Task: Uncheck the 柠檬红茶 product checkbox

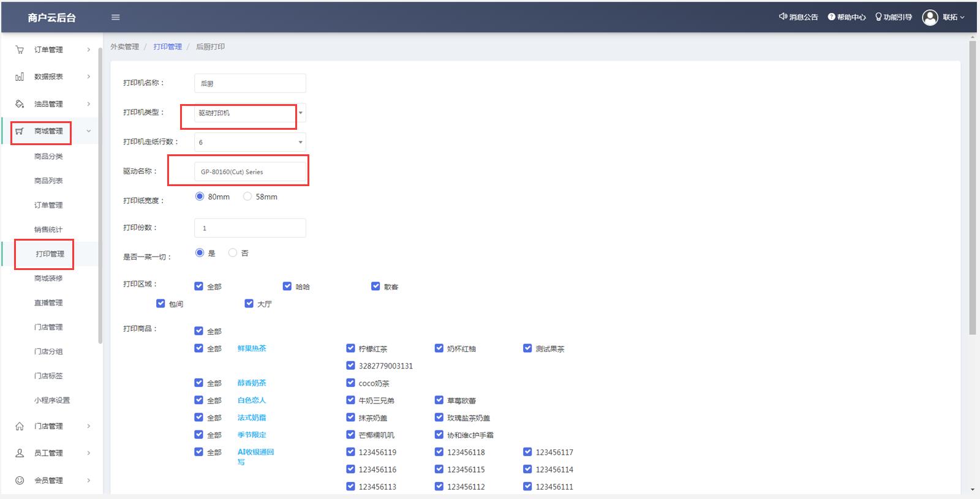Action: 350,348
